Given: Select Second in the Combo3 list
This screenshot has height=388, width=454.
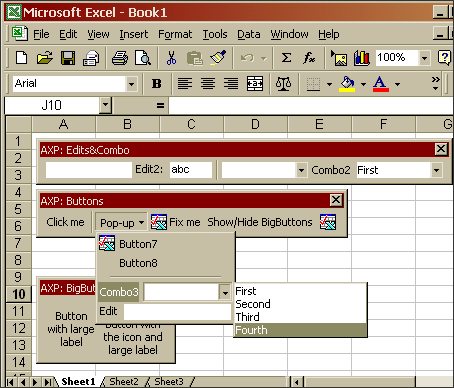Looking at the screenshot, I should [300, 304].
